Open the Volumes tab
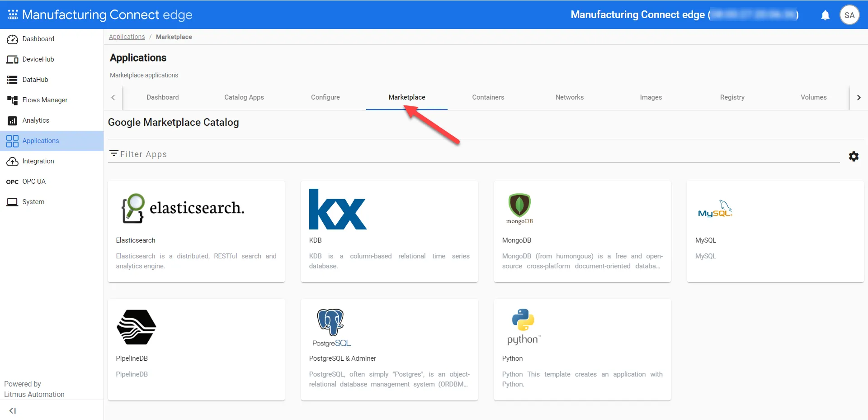868x420 pixels. (814, 97)
